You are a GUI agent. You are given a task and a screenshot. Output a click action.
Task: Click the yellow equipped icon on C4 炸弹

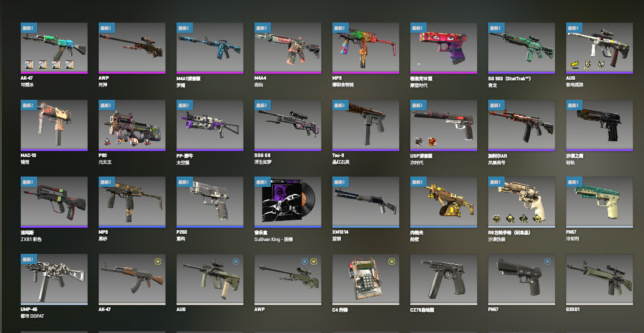pos(391,262)
